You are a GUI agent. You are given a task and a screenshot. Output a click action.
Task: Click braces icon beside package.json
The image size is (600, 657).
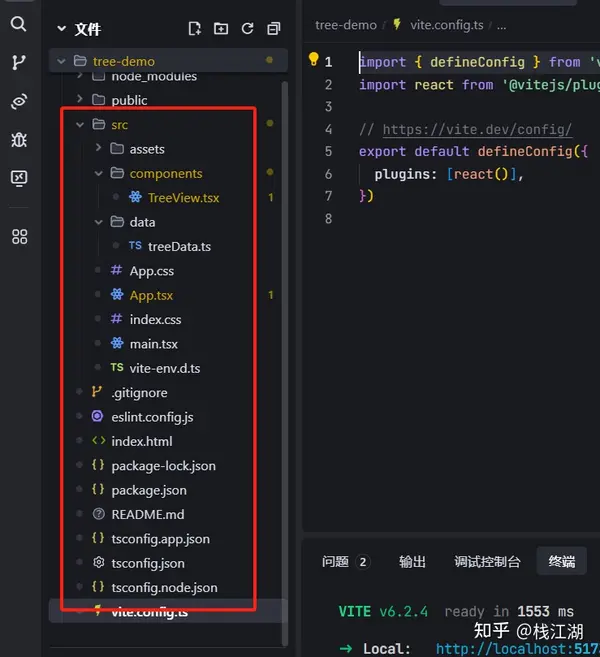pyautogui.click(x=98, y=489)
